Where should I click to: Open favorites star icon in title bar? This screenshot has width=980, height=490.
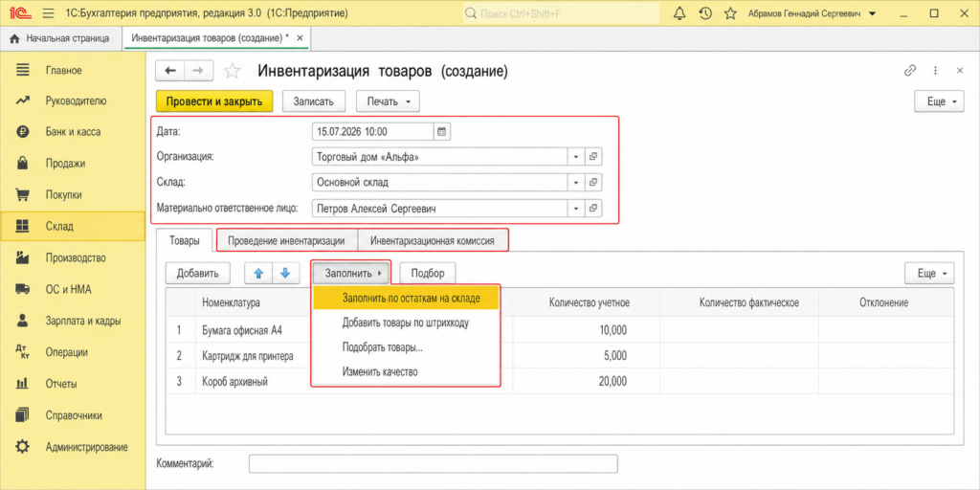(729, 13)
